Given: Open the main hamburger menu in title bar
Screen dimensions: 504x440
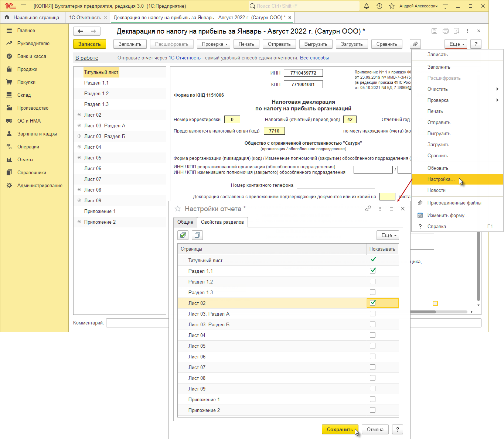Looking at the screenshot, I should pyautogui.click(x=24, y=6).
